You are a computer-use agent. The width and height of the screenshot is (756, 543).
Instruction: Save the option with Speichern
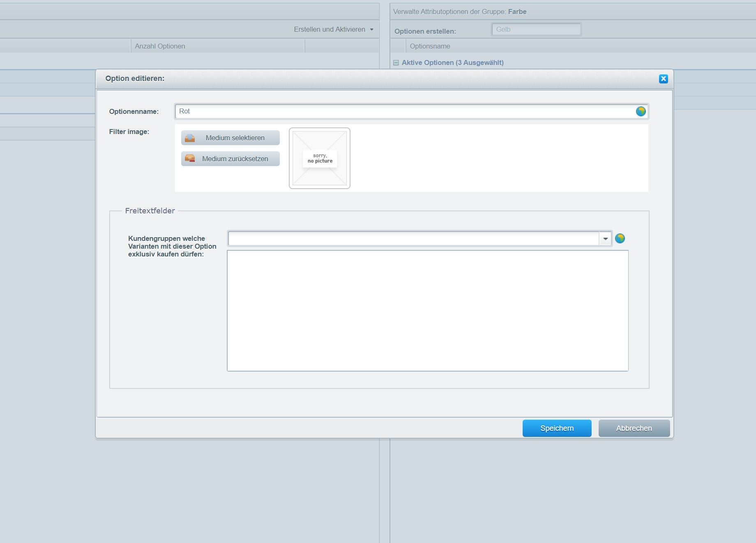pos(557,428)
